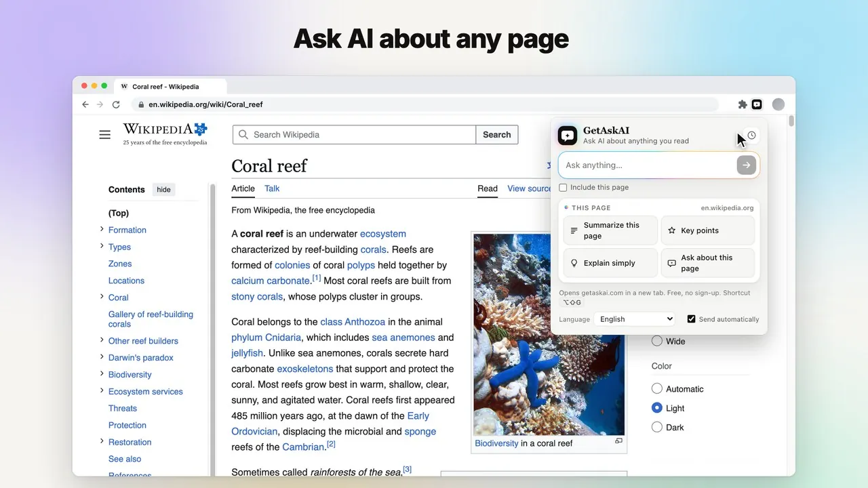Click the Key points button
Screen dimensions: 868x488
708,230
